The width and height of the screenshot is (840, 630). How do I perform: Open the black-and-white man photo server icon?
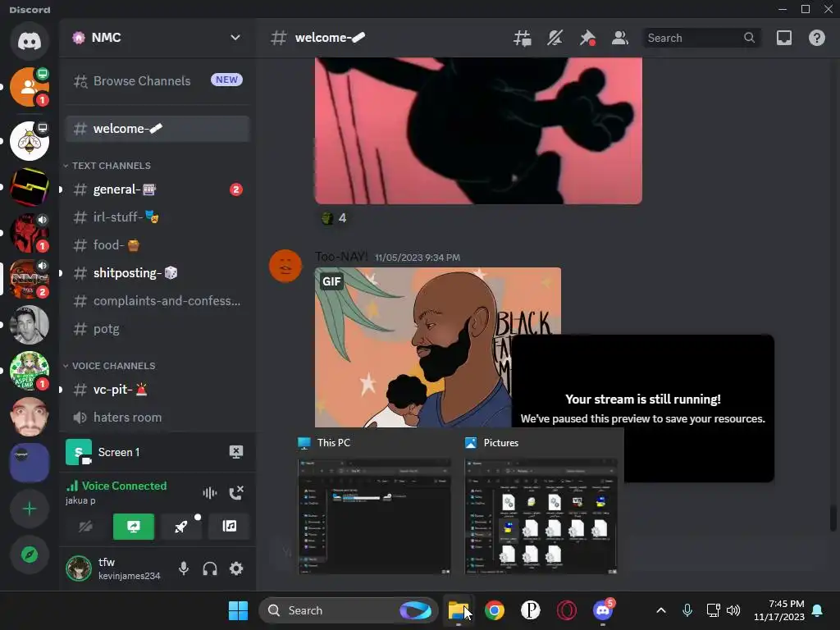pyautogui.click(x=30, y=325)
